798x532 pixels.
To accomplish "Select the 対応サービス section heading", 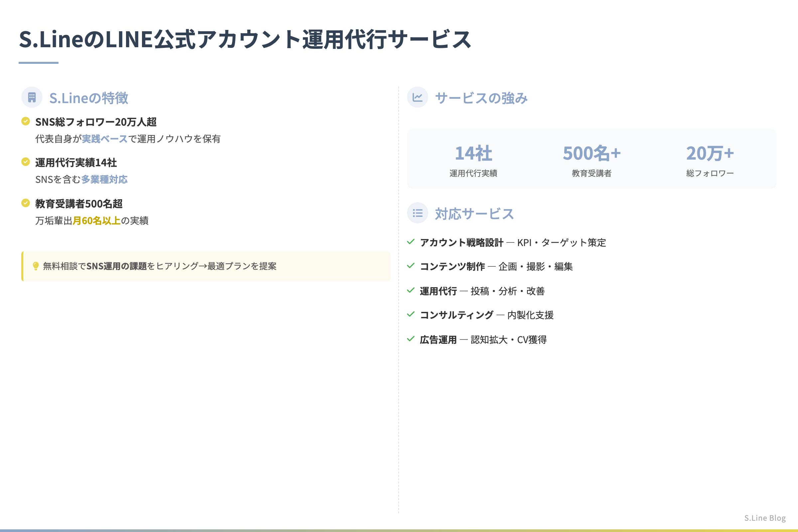I will pyautogui.click(x=474, y=214).
